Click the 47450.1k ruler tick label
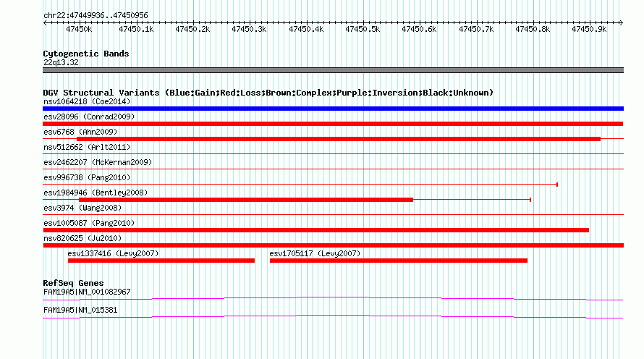The height and width of the screenshot is (359, 644). tap(136, 29)
